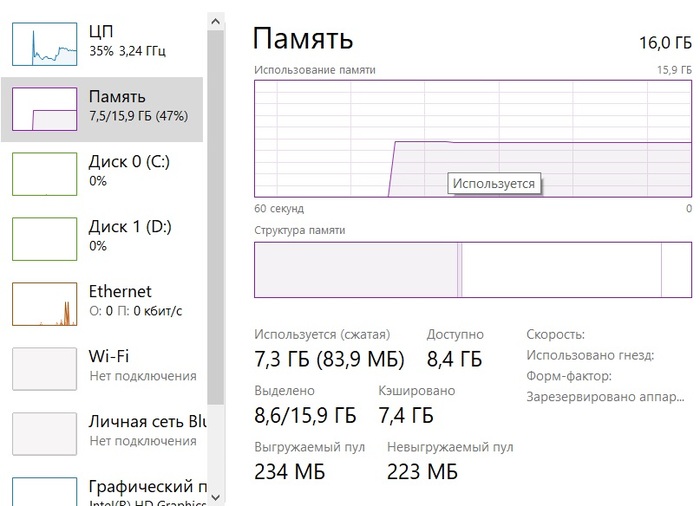This screenshot has height=506, width=700.
Task: Click the Используется (сжатая) value 7,3 ГБ
Action: (x=329, y=359)
